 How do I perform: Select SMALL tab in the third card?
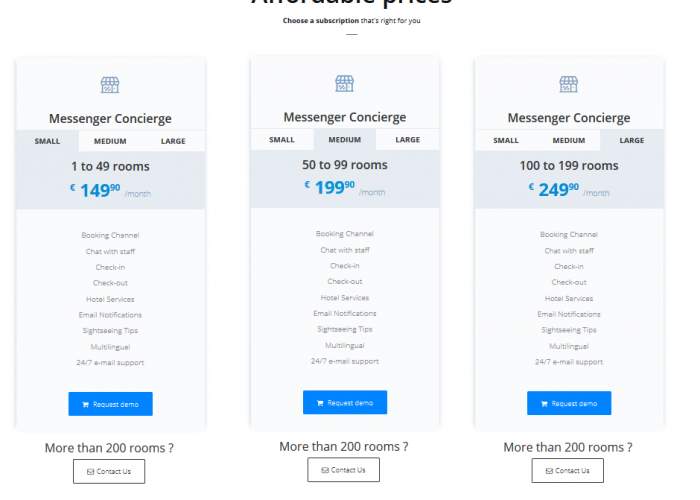[x=506, y=141]
